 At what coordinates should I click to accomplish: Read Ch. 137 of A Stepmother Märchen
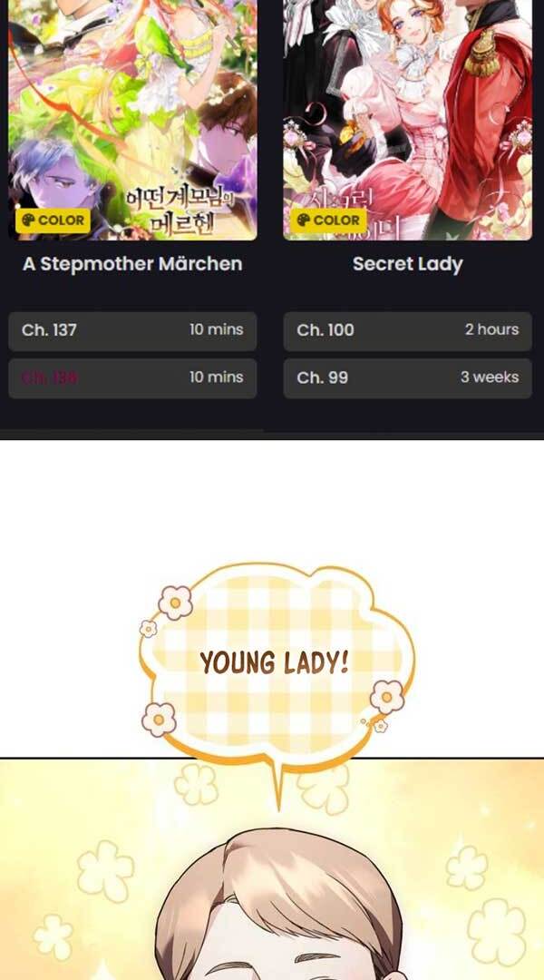pos(132,330)
